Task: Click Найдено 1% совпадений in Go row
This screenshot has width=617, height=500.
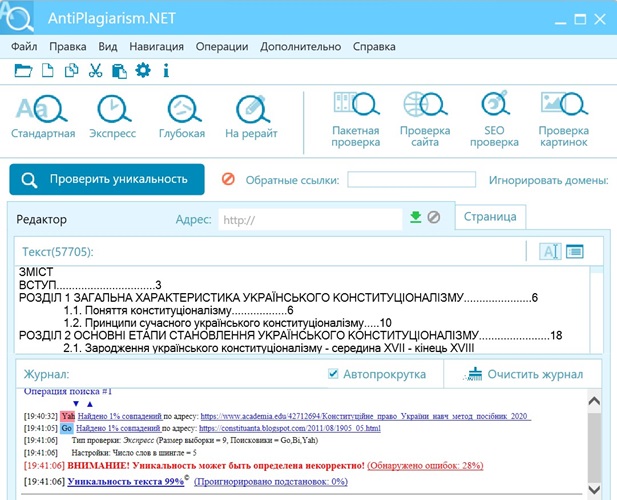Action: coord(118,428)
